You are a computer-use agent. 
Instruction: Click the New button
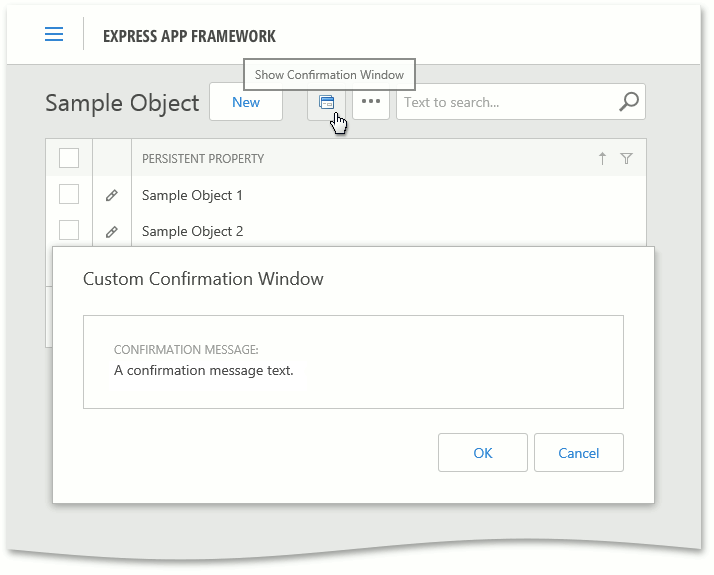[246, 102]
